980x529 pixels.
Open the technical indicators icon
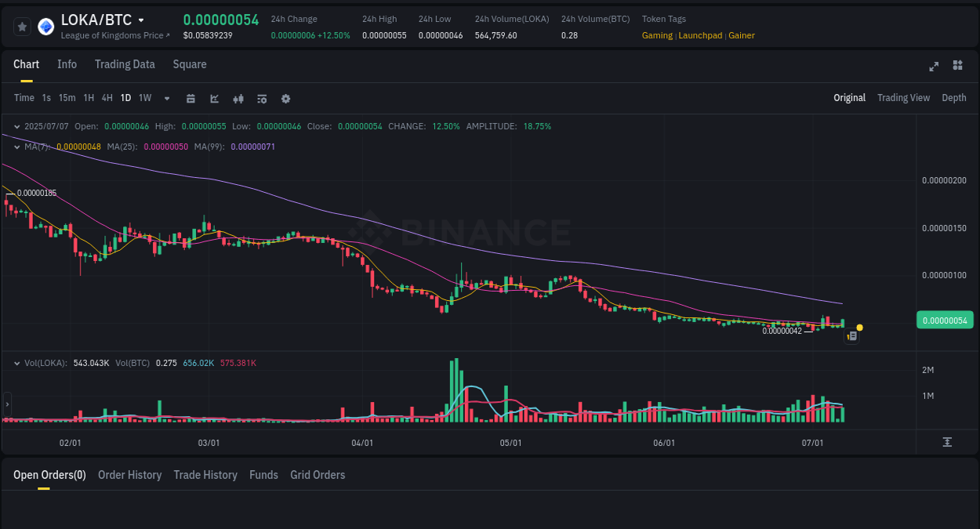click(x=261, y=98)
